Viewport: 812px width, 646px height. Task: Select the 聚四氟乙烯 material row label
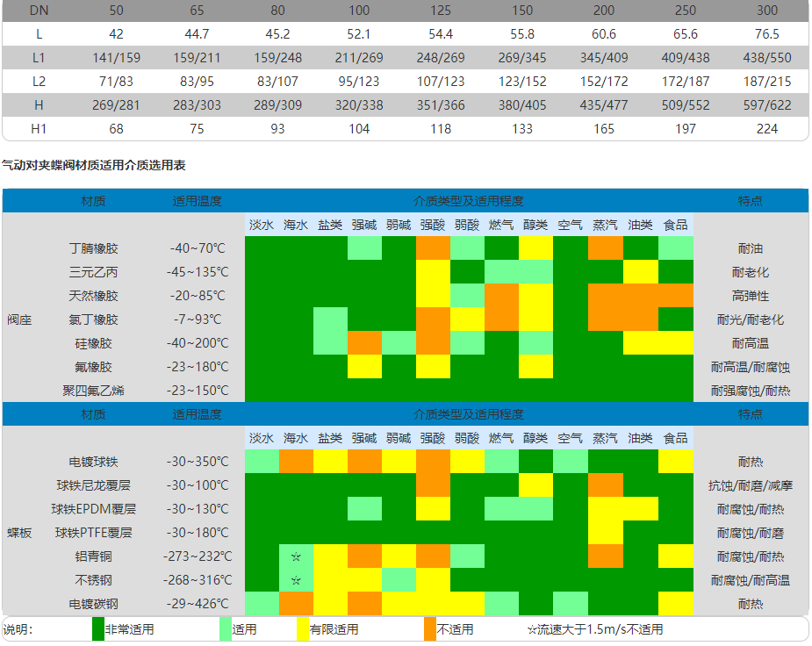click(x=93, y=391)
